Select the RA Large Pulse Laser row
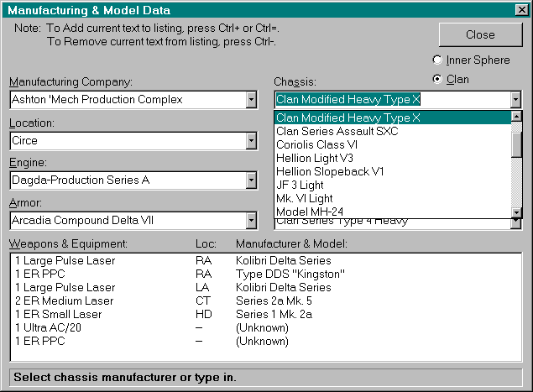 [266, 261]
